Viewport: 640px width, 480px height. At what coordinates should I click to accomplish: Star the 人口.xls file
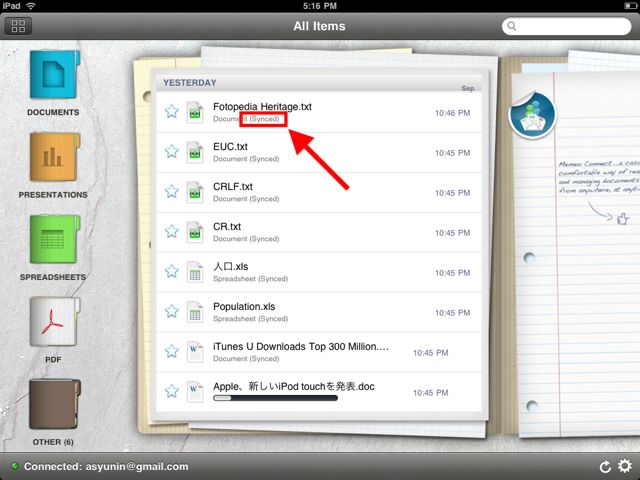click(172, 271)
